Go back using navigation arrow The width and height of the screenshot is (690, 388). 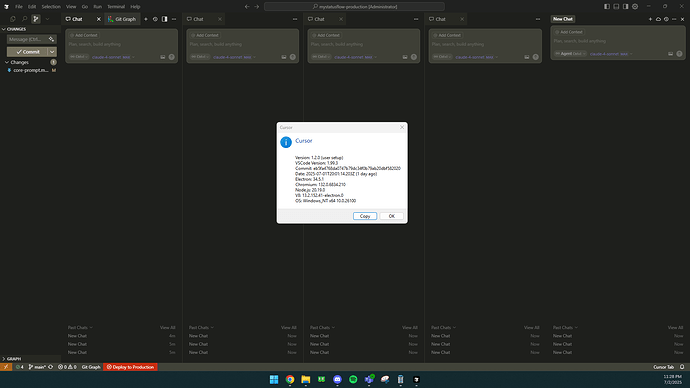(247, 7)
